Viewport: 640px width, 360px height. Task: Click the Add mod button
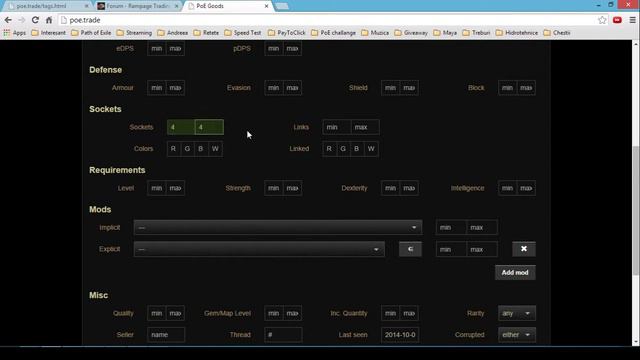pyautogui.click(x=515, y=273)
